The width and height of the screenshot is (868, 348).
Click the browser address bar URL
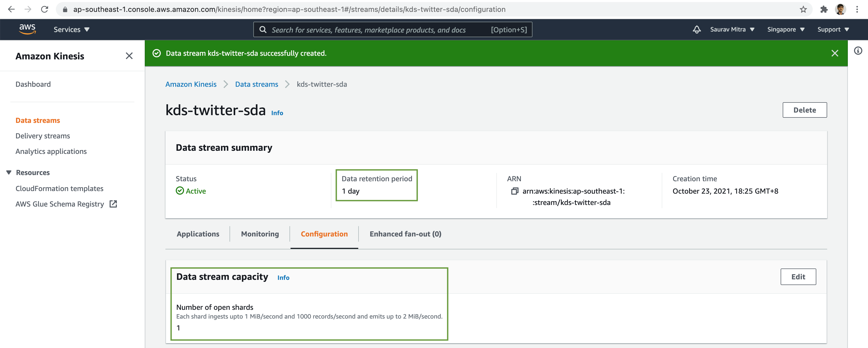[x=289, y=10]
